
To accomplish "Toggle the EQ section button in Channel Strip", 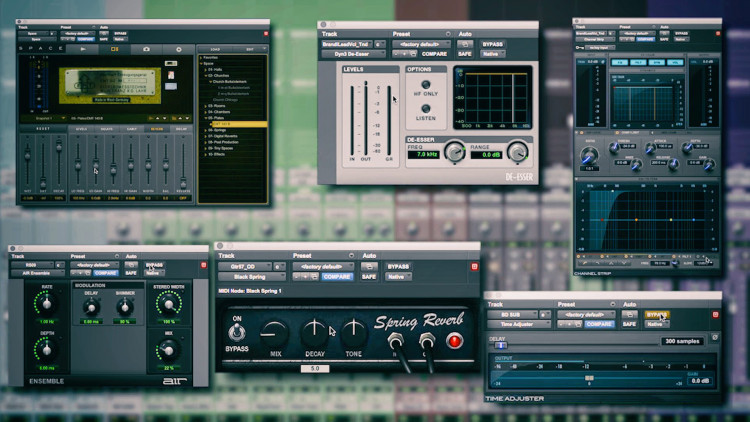I will tap(620, 63).
